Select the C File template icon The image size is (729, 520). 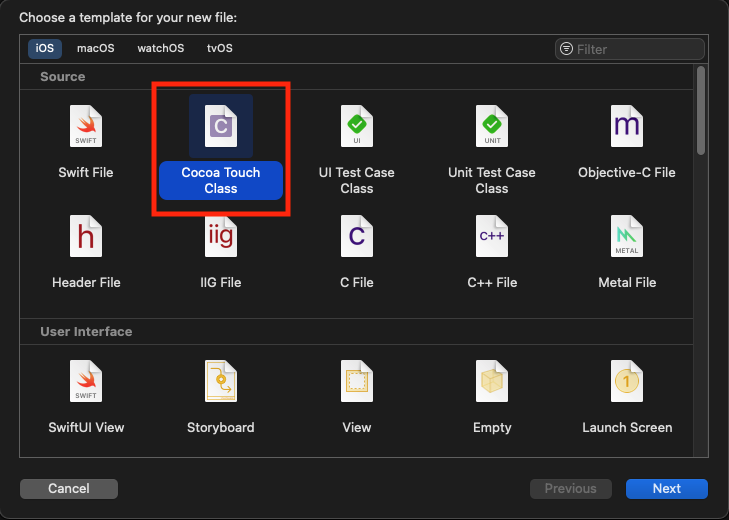(x=357, y=236)
